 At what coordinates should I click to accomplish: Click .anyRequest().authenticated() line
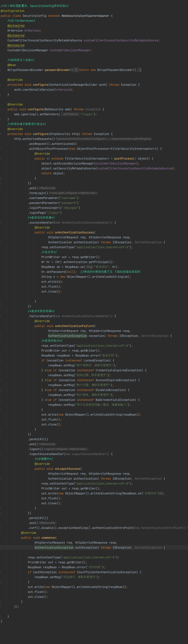[52, 144]
